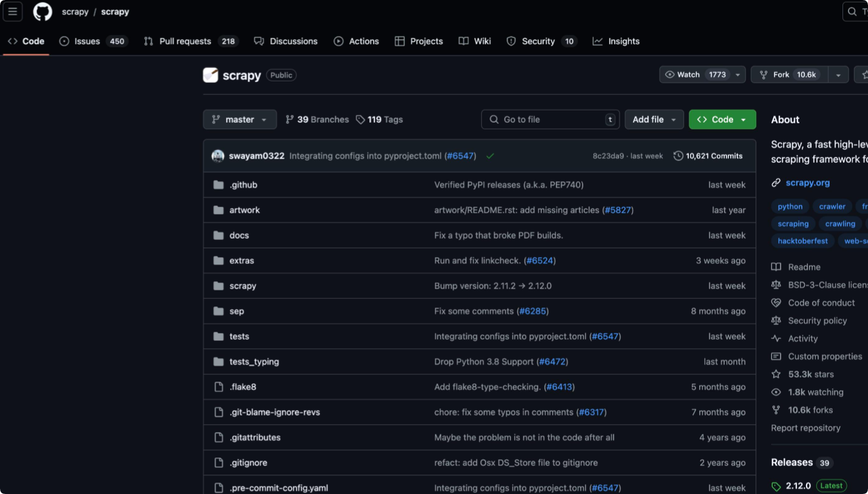Image resolution: width=868 pixels, height=494 pixels.
Task: Click the Activity pulse icon
Action: [x=776, y=338]
